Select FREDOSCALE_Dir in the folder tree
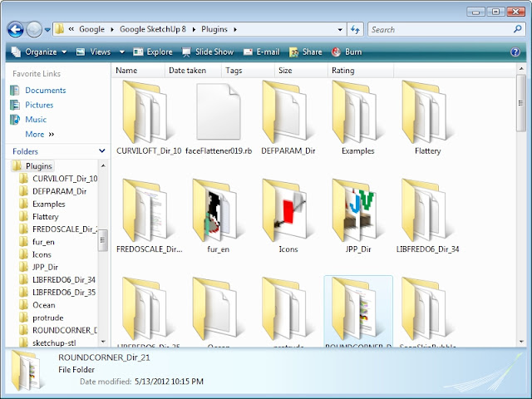The image size is (532, 399). (x=58, y=229)
